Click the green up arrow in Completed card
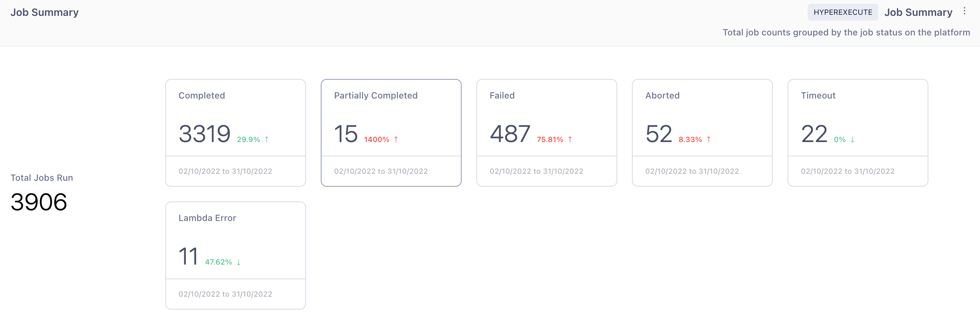980x335 pixels. (267, 139)
